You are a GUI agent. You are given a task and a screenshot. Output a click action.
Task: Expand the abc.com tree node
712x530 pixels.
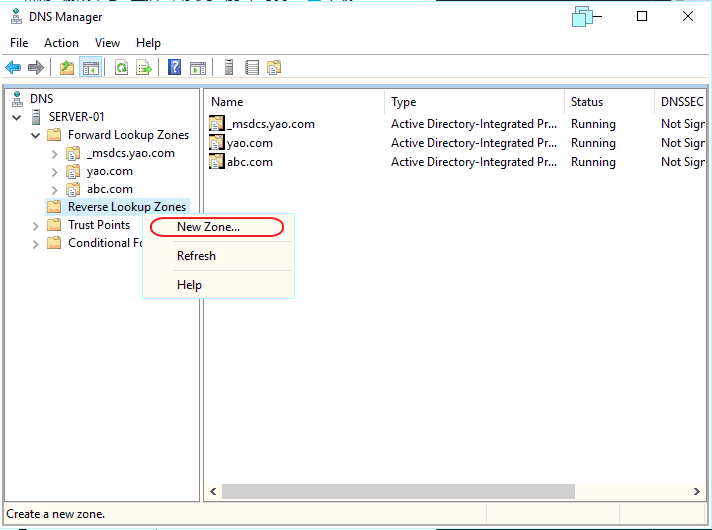click(x=55, y=190)
